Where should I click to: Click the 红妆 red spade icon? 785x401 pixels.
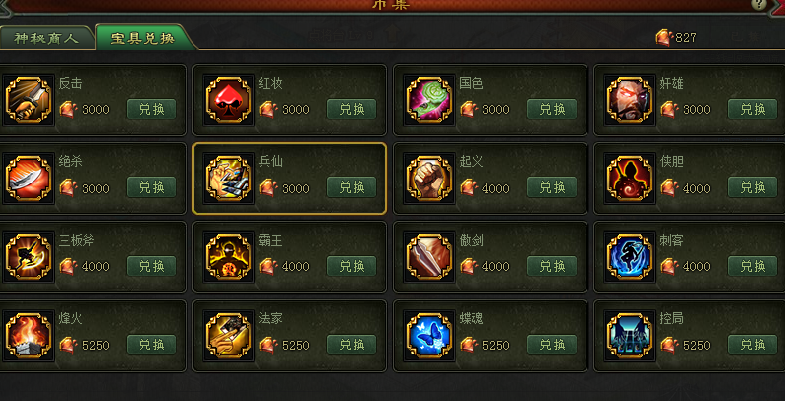(229, 100)
